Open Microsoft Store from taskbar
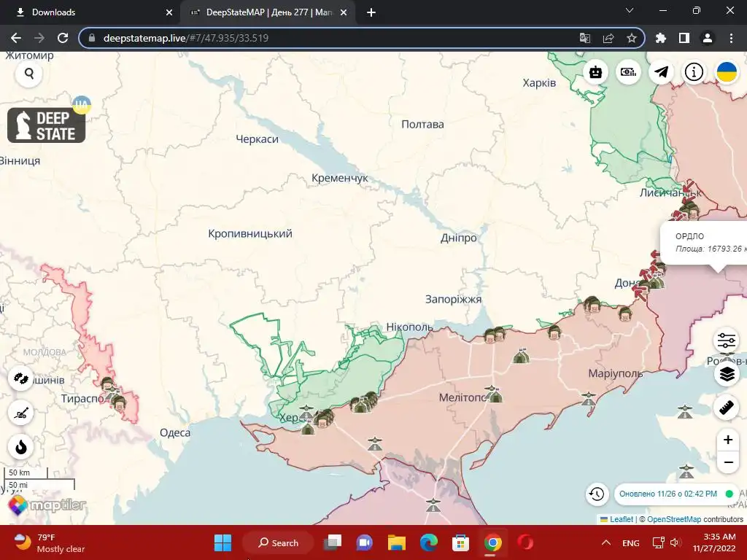This screenshot has height=560, width=747. click(461, 542)
